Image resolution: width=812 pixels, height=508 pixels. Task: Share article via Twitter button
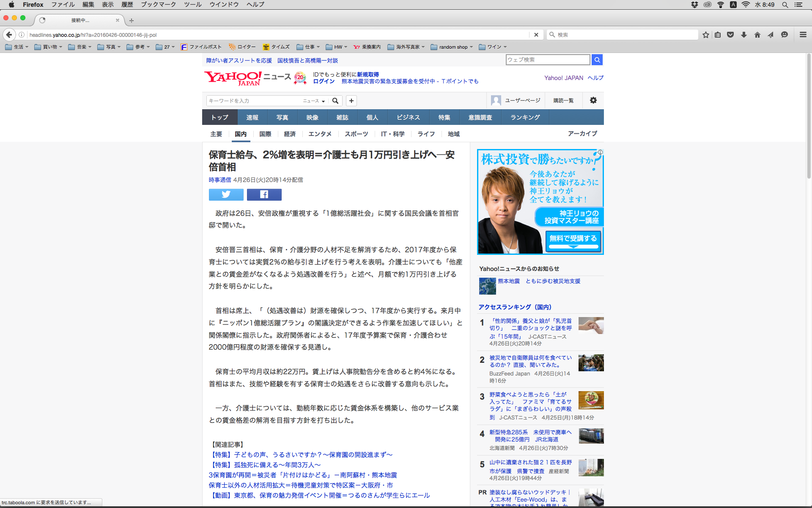(226, 194)
